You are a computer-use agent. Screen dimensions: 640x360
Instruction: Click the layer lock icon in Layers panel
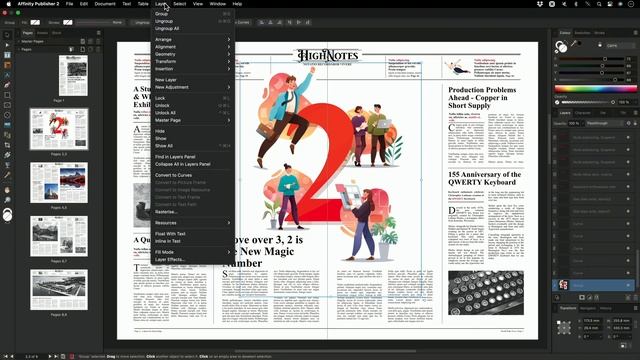[635, 123]
